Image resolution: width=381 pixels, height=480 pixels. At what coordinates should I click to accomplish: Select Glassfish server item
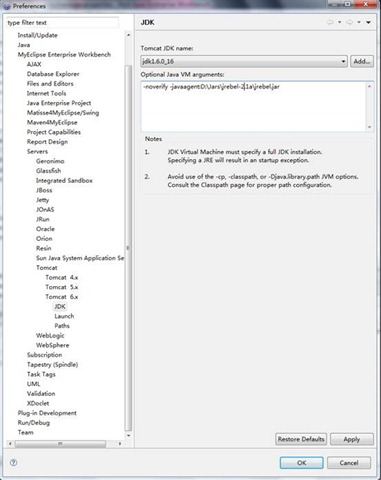tap(49, 170)
